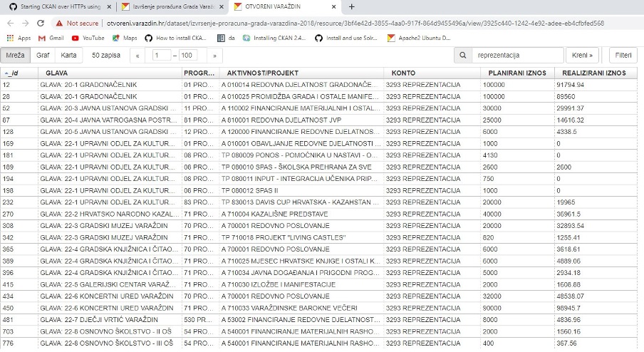Switch to Starting CKAN over HTTPs tab

(x=57, y=6)
